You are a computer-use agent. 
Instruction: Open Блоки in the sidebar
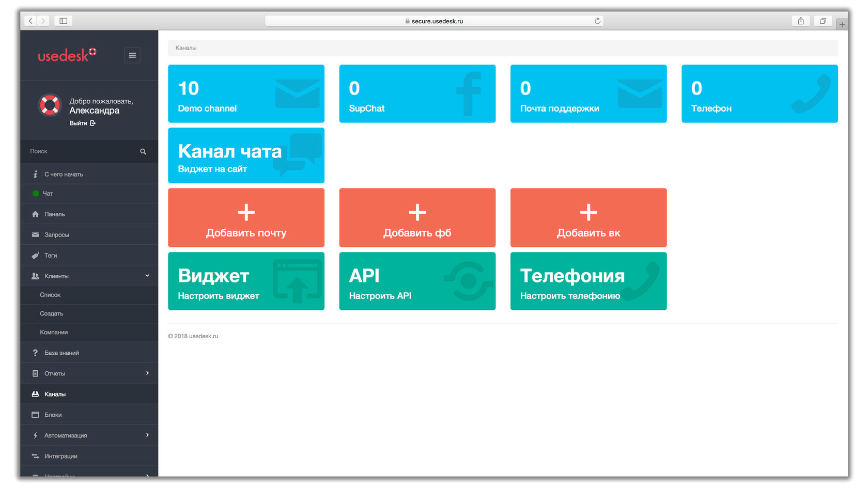[x=89, y=415]
